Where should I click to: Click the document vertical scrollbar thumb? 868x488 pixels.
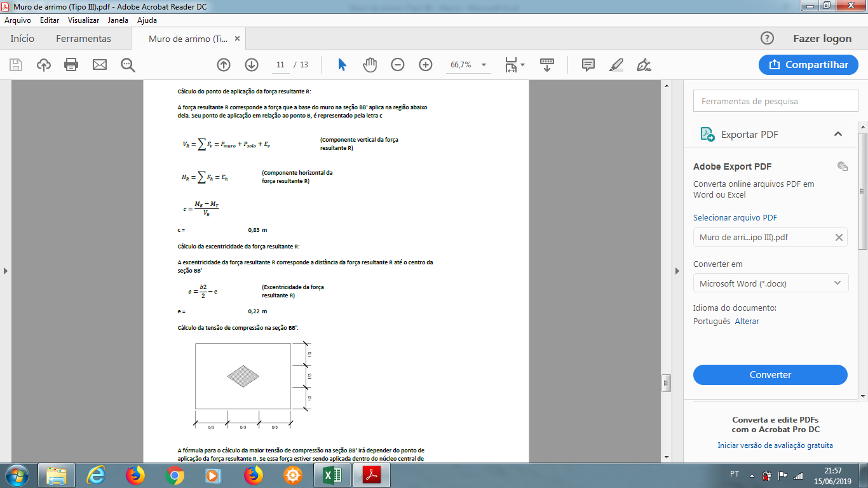pos(666,382)
